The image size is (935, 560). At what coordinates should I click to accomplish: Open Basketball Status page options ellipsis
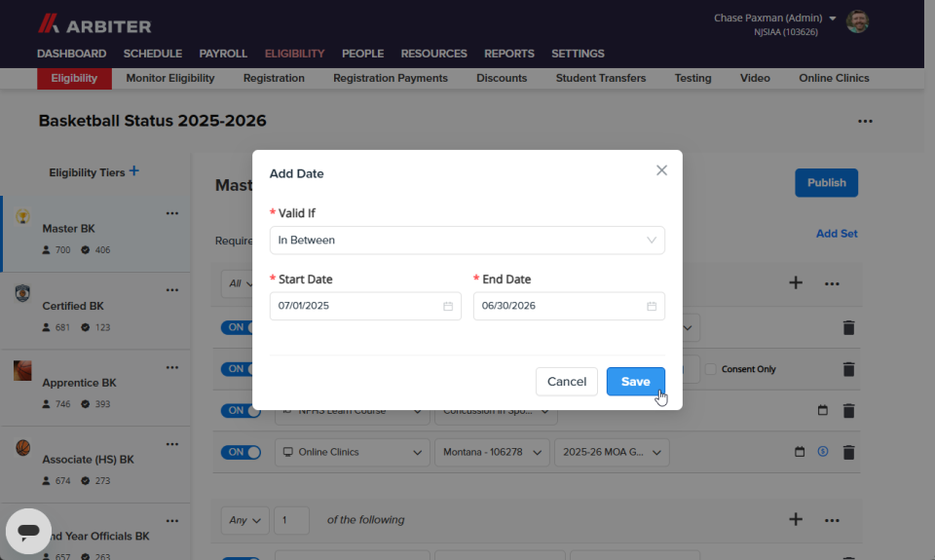coord(865,121)
